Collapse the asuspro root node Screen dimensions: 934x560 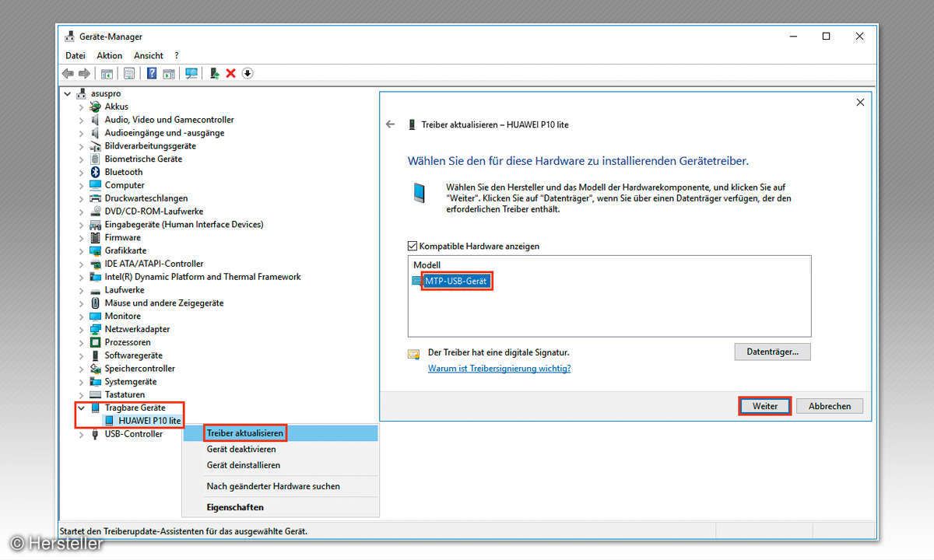click(x=68, y=93)
